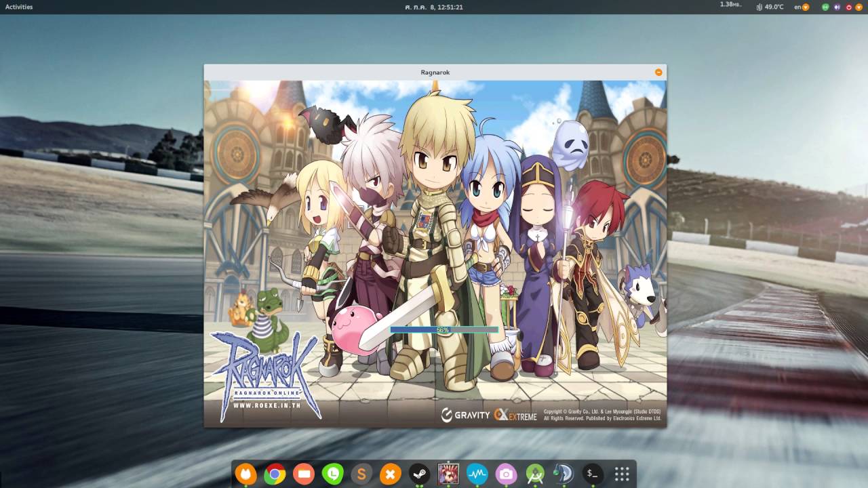
Task: Click the WWW.ROEXE.IN.TH website text
Action: 267,405
